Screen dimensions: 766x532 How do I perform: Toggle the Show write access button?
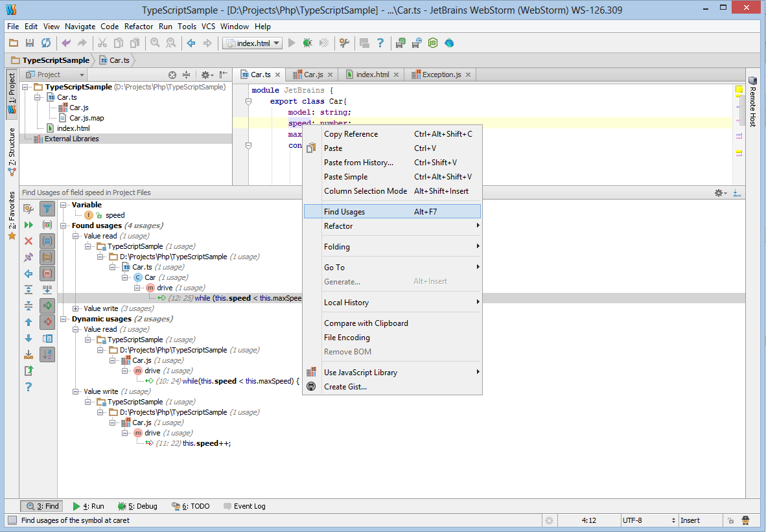pyautogui.click(x=47, y=322)
